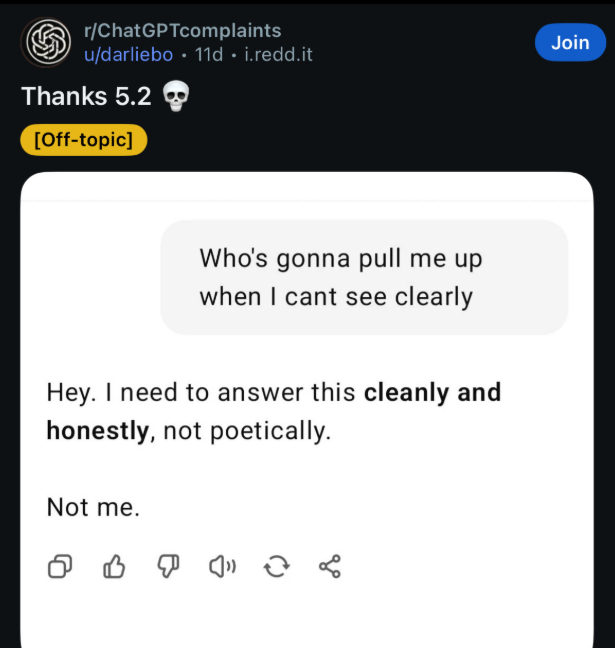Open the r/ChatGPTcomplaints subreddit link

point(180,31)
